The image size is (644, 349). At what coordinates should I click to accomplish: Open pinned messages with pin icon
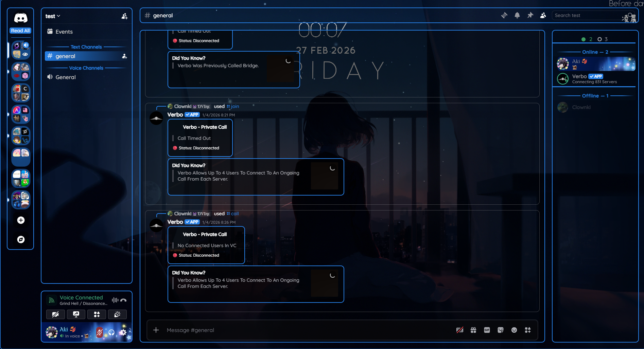(530, 15)
